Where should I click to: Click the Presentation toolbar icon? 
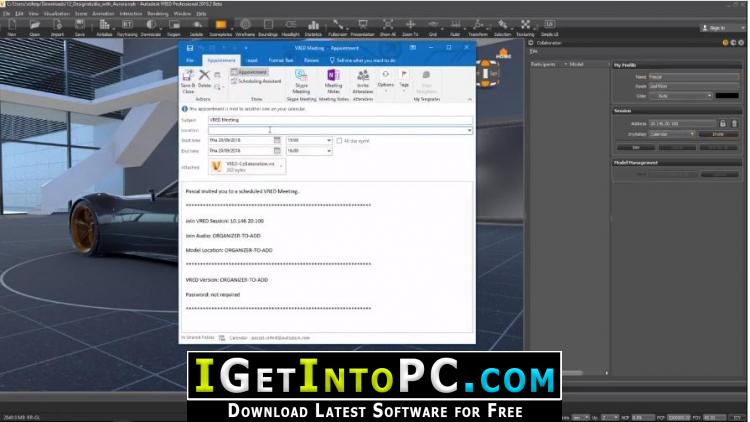(x=362, y=28)
